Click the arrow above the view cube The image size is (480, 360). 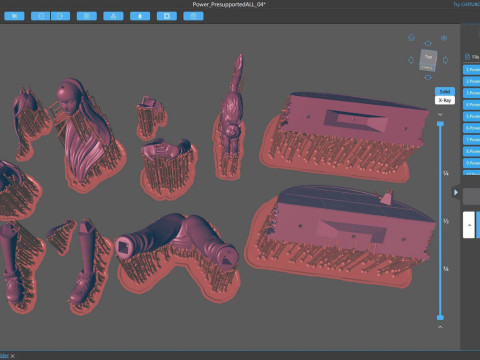pos(428,43)
